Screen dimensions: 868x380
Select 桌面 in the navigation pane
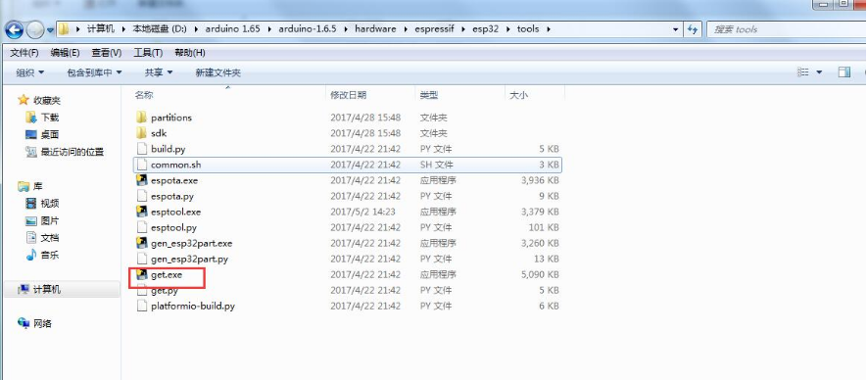[50, 135]
